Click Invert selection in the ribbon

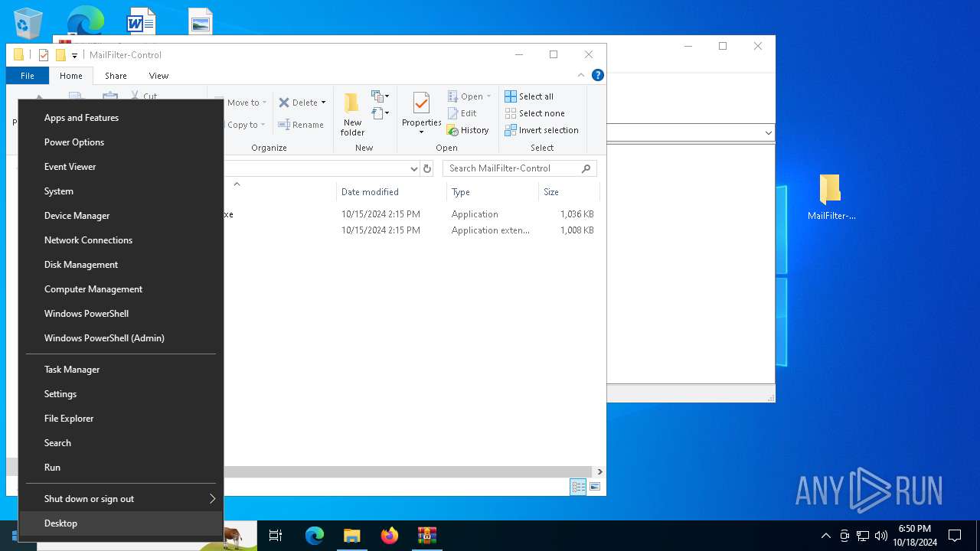541,130
